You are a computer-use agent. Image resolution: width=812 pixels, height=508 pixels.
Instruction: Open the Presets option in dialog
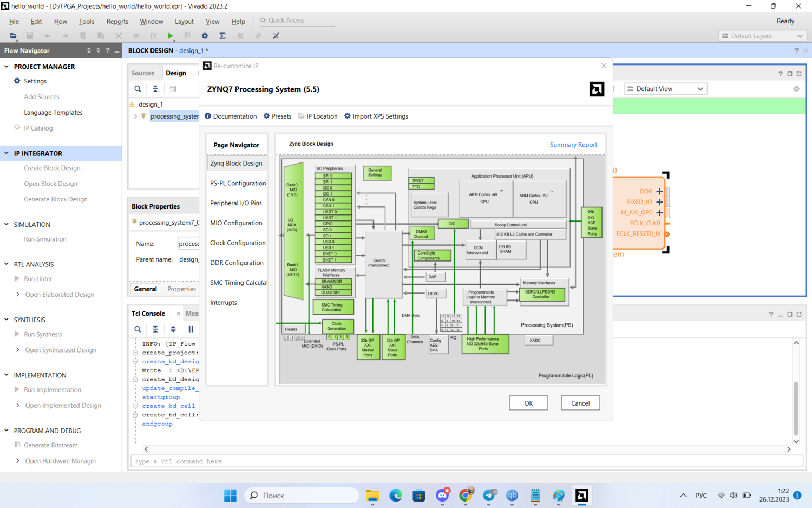[x=277, y=116]
